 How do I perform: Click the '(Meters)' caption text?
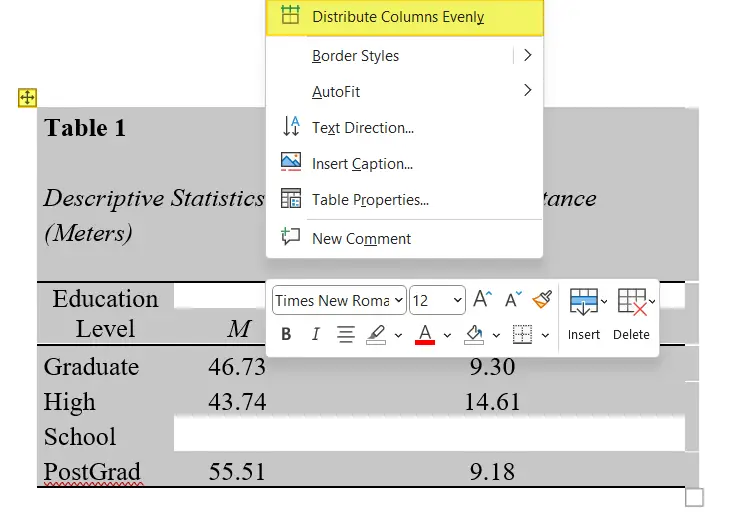(88, 233)
